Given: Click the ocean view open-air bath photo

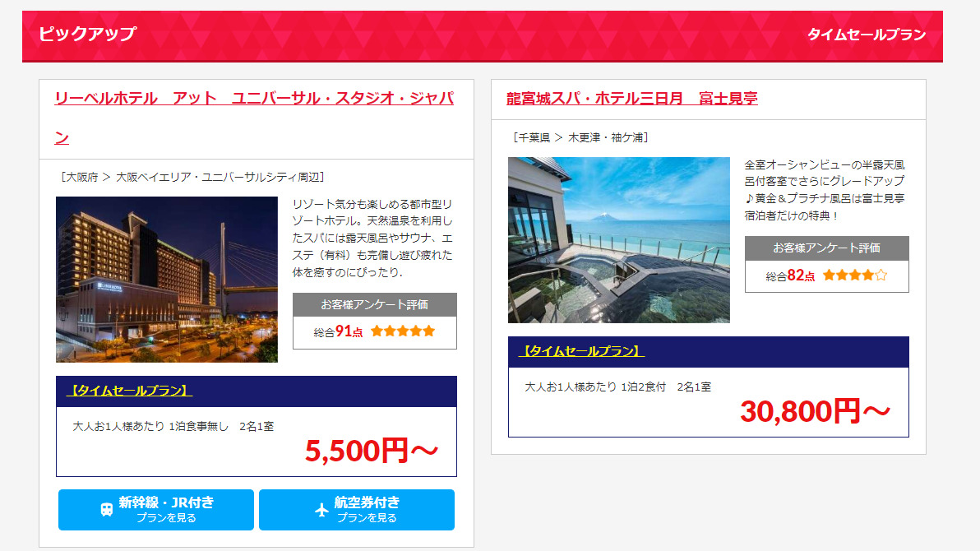Looking at the screenshot, I should pyautogui.click(x=619, y=240).
